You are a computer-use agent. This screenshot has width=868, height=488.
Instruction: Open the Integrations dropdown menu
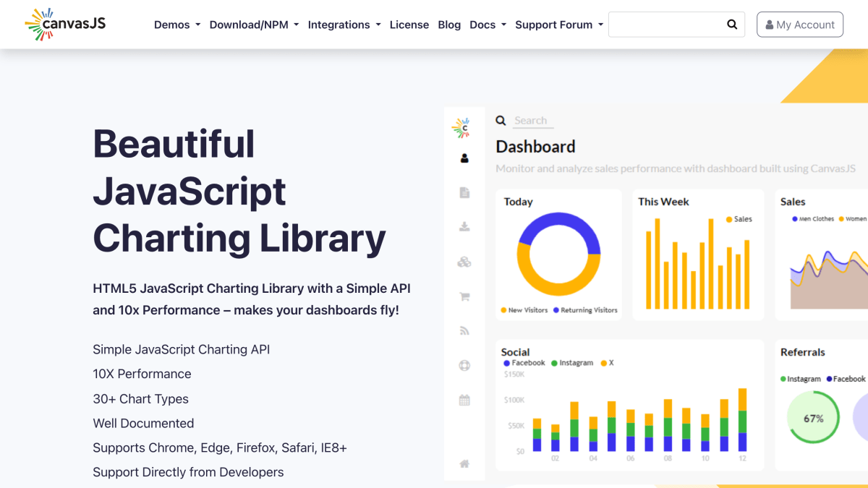click(x=344, y=25)
